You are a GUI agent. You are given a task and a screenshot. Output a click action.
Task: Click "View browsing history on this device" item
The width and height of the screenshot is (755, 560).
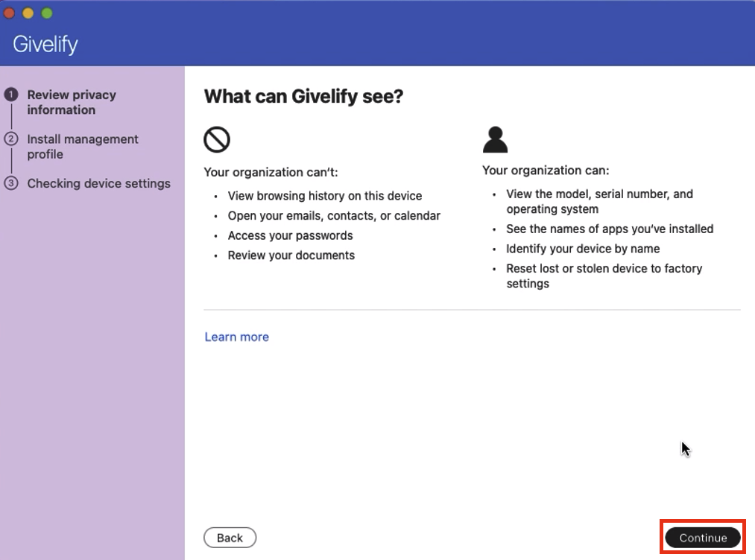pos(325,196)
